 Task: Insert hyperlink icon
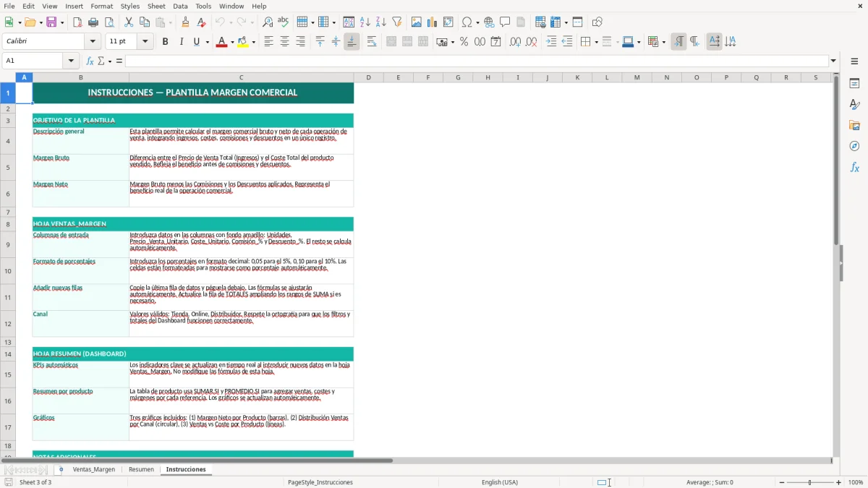click(489, 22)
